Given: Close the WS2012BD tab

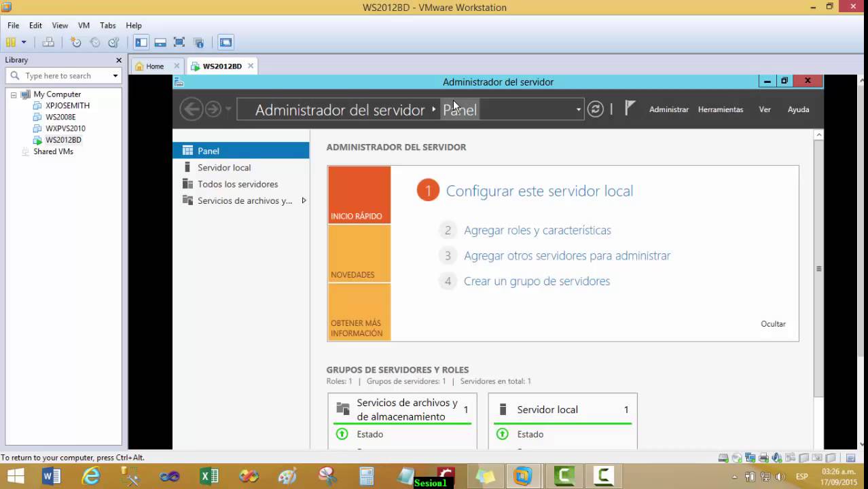Looking at the screenshot, I should (x=251, y=66).
